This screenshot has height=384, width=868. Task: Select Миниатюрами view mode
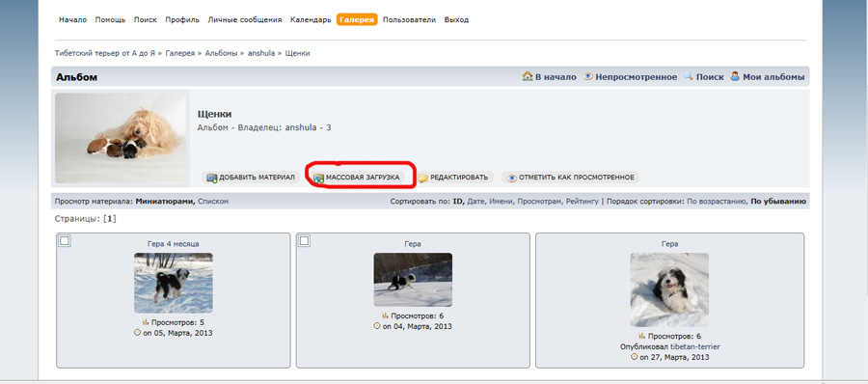165,202
